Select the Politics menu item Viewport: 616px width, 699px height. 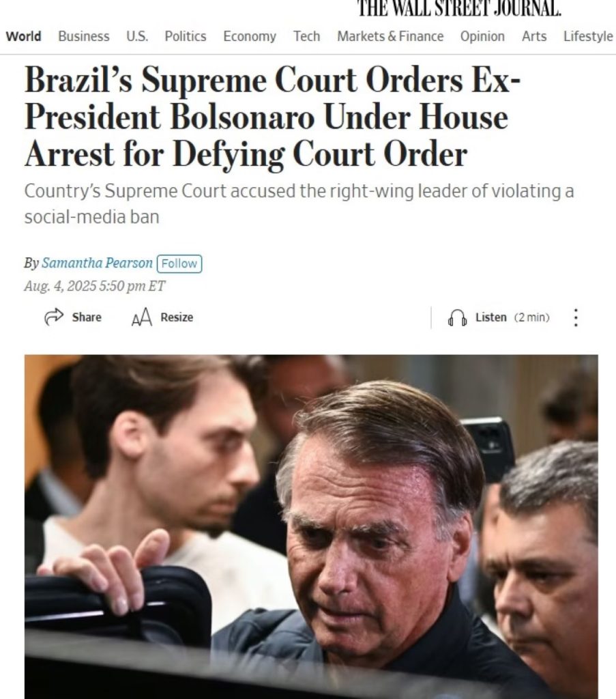[x=186, y=36]
